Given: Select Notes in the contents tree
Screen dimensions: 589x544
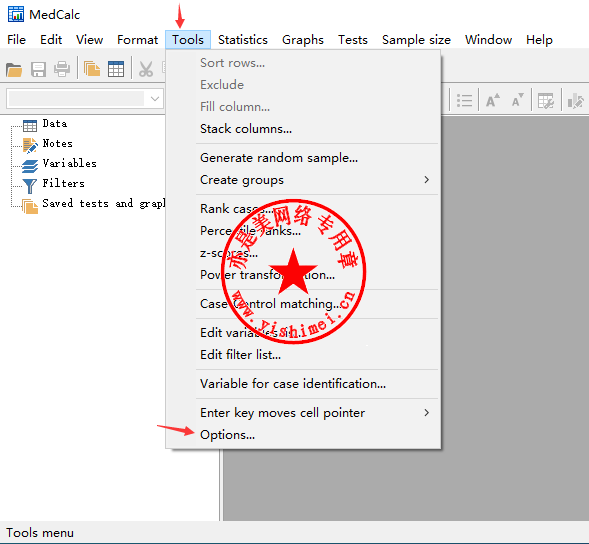Looking at the screenshot, I should 57,144.
